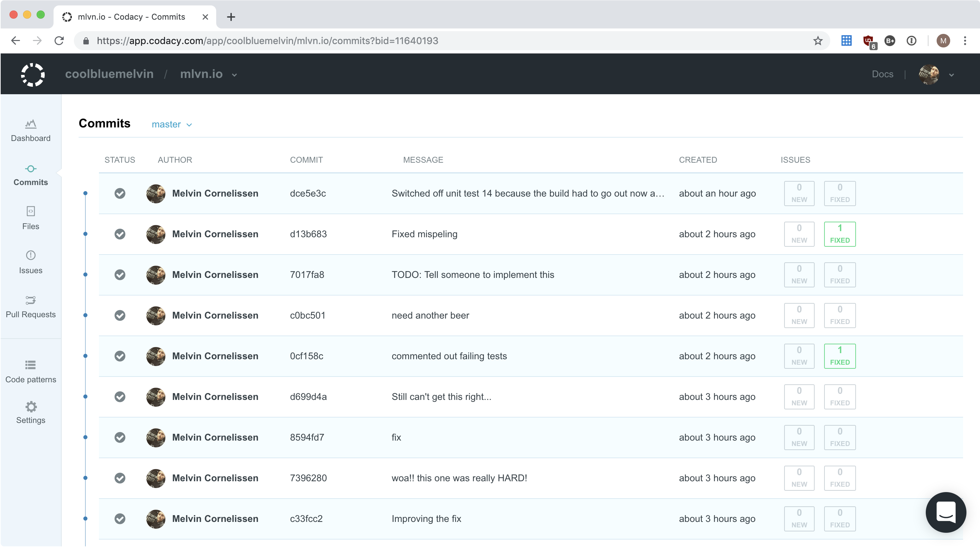The image size is (980, 547).
Task: Click the CREATED column header
Action: [698, 160]
